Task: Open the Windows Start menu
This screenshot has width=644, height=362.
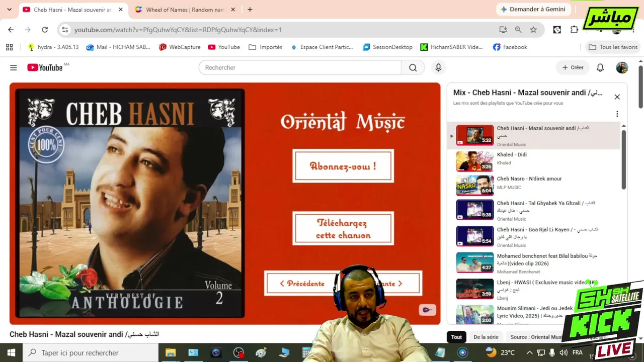Action: (x=11, y=352)
